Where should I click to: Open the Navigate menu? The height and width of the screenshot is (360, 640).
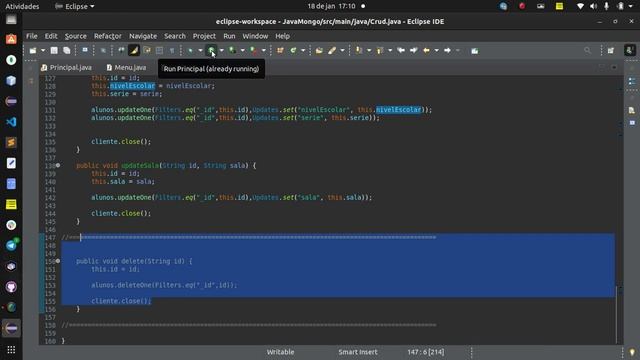(143, 36)
